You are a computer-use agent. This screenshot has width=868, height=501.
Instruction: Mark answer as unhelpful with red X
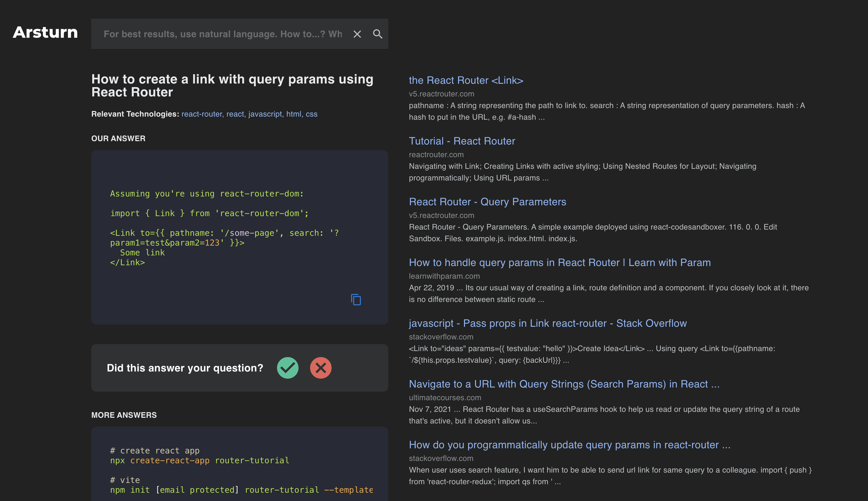coord(320,368)
